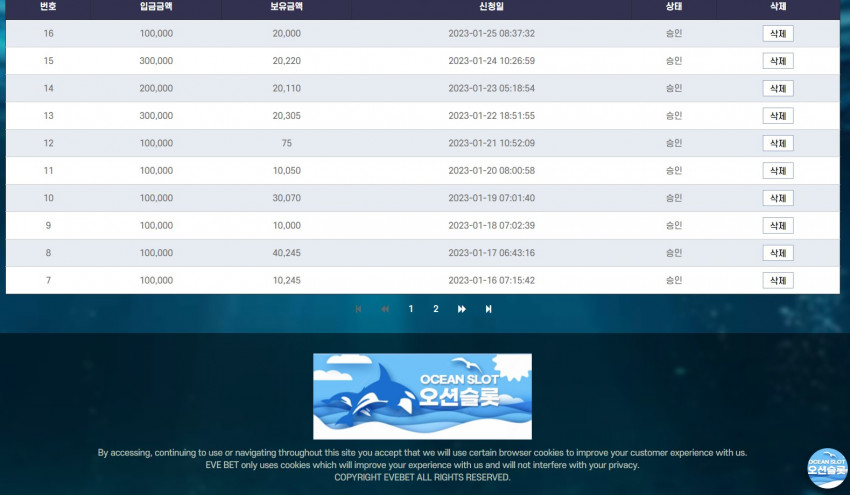
Task: Click timestamp 2023-01-18 07:02:39
Action: pyautogui.click(x=491, y=226)
